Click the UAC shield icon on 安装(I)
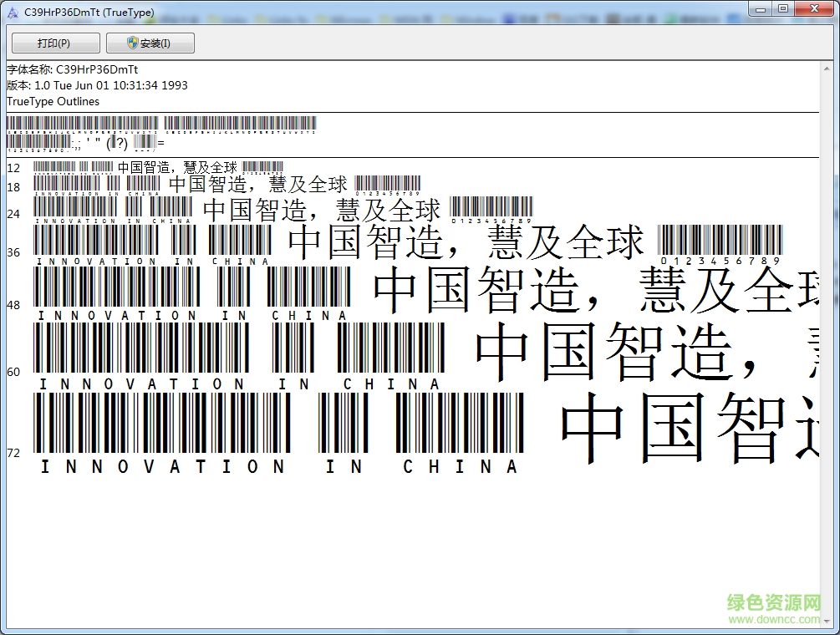Viewport: 840px width, 635px height. [130, 43]
